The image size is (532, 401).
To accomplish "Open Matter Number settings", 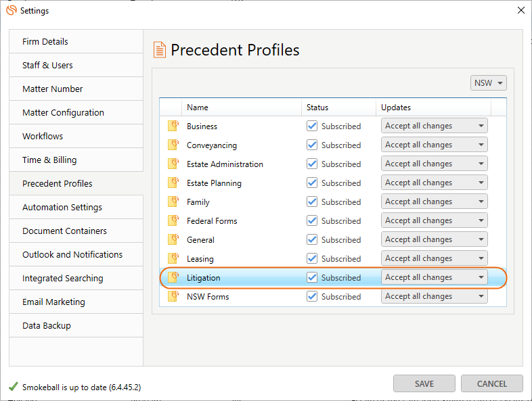I will pos(76,89).
